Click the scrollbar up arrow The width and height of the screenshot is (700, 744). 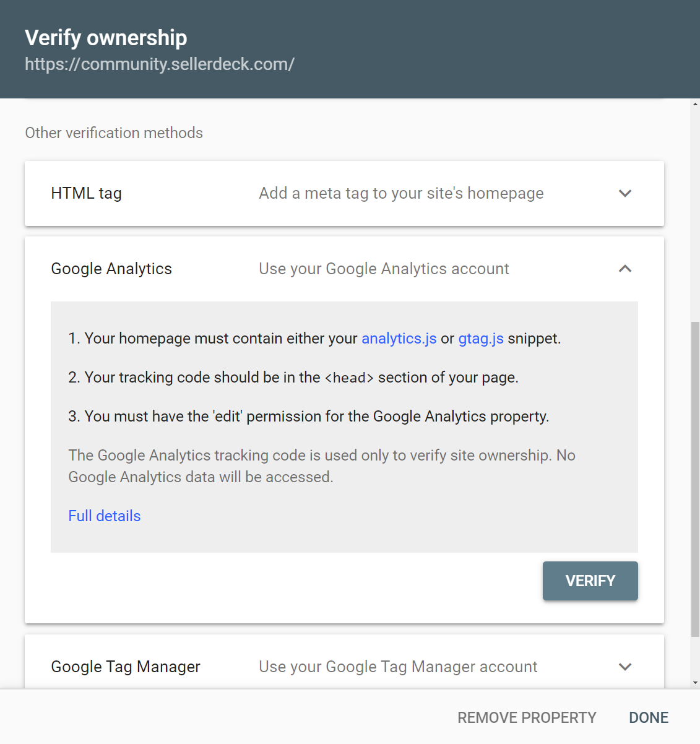pos(695,105)
